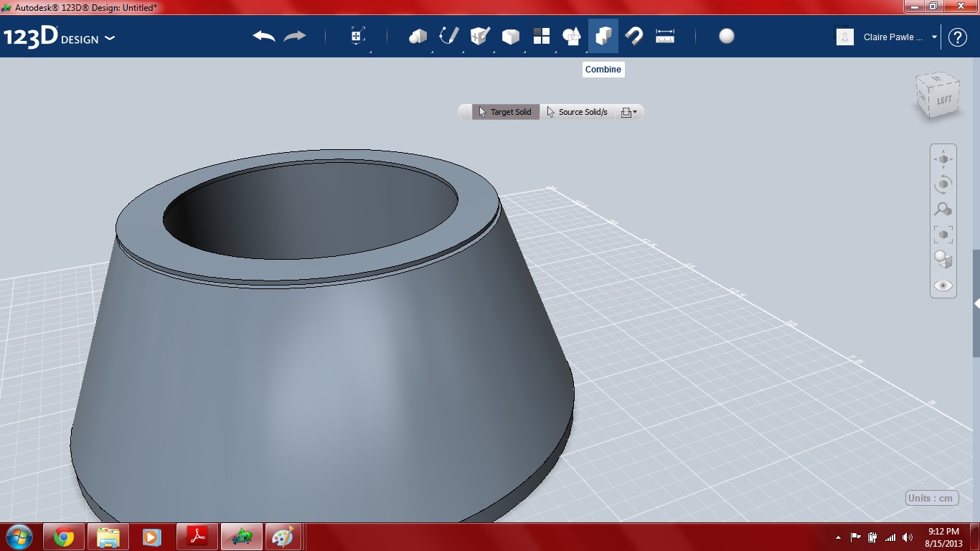Activate the Snap magnet tool
Image resolution: width=980 pixels, height=551 pixels.
633,36
